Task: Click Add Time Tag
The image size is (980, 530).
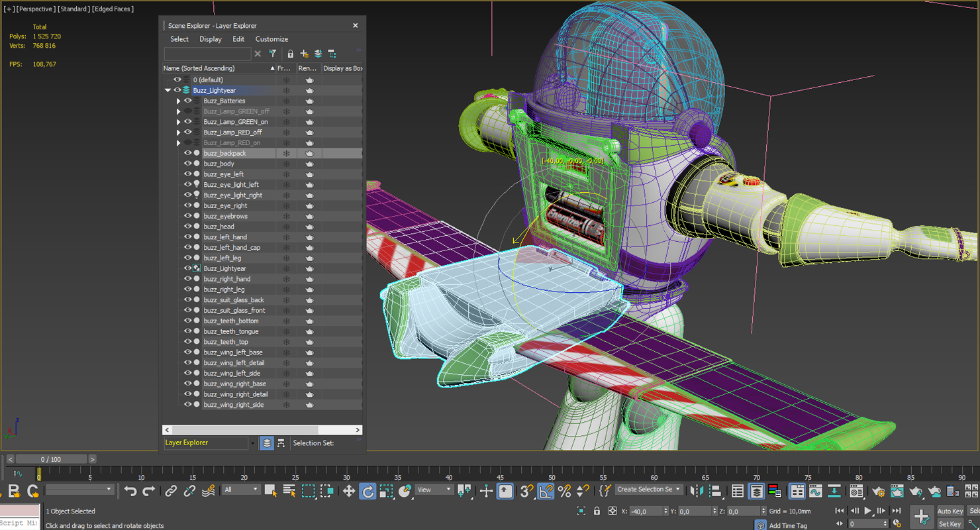Action: pyautogui.click(x=789, y=525)
